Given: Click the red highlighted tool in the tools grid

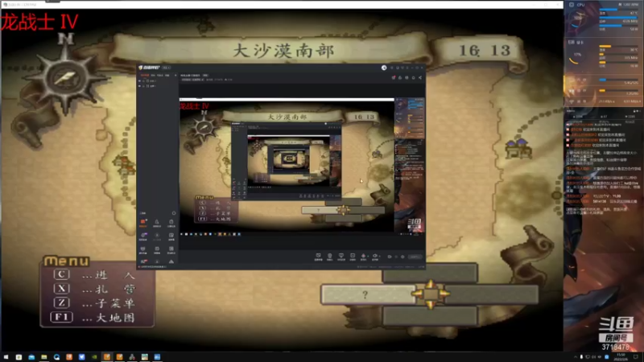Looking at the screenshot, I should [143, 223].
